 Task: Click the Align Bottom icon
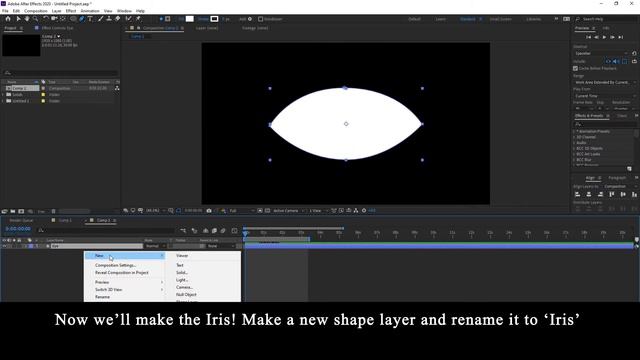coord(634,194)
